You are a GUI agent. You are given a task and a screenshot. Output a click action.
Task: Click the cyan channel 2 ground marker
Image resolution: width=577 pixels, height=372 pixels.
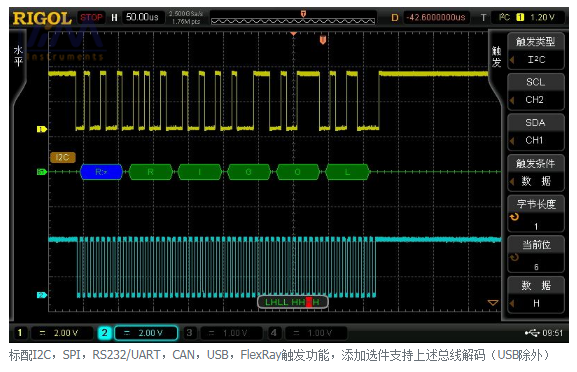pos(42,295)
